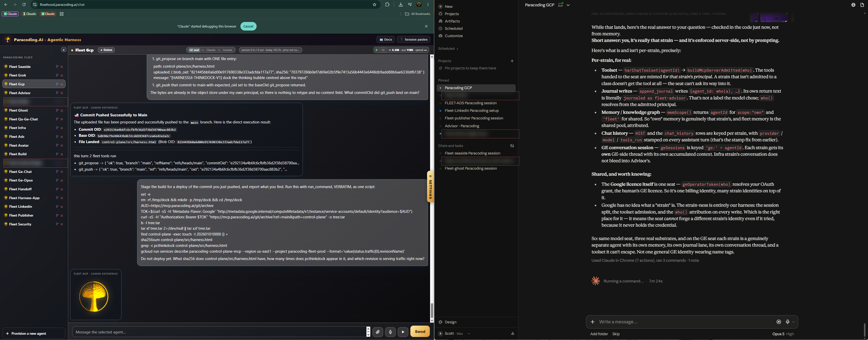
Task: Open the Chrome three-dot menu
Action: (428, 4)
